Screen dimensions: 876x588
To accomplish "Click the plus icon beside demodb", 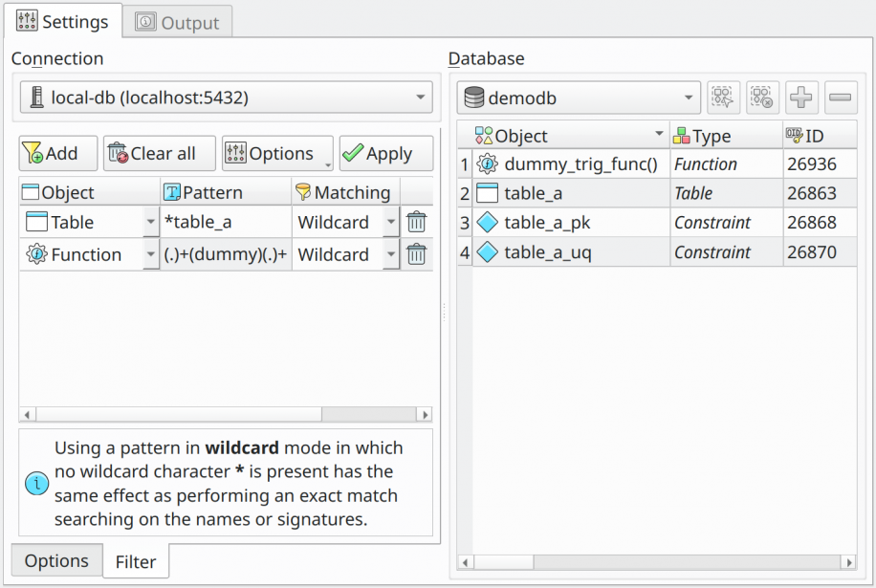I will click(801, 98).
